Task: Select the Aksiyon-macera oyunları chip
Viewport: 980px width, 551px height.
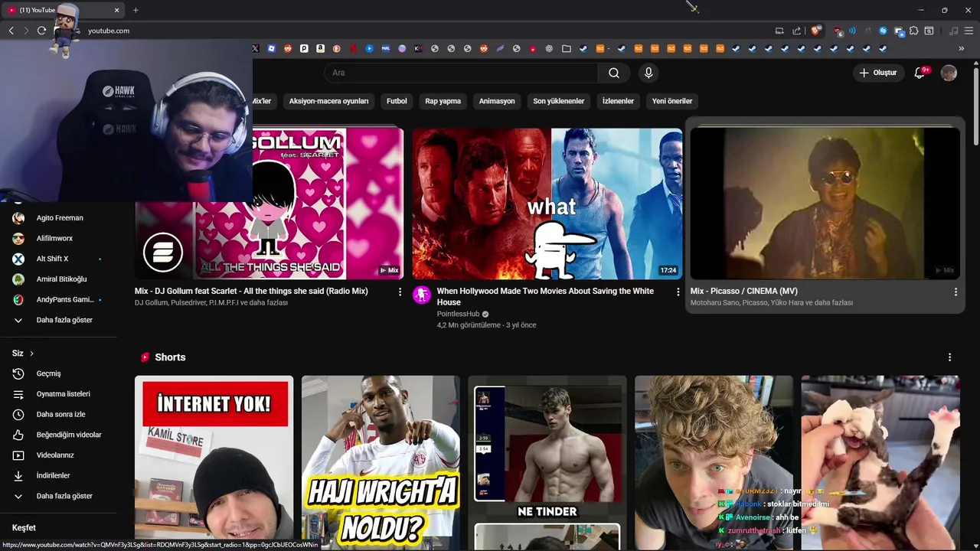Action: tap(328, 101)
